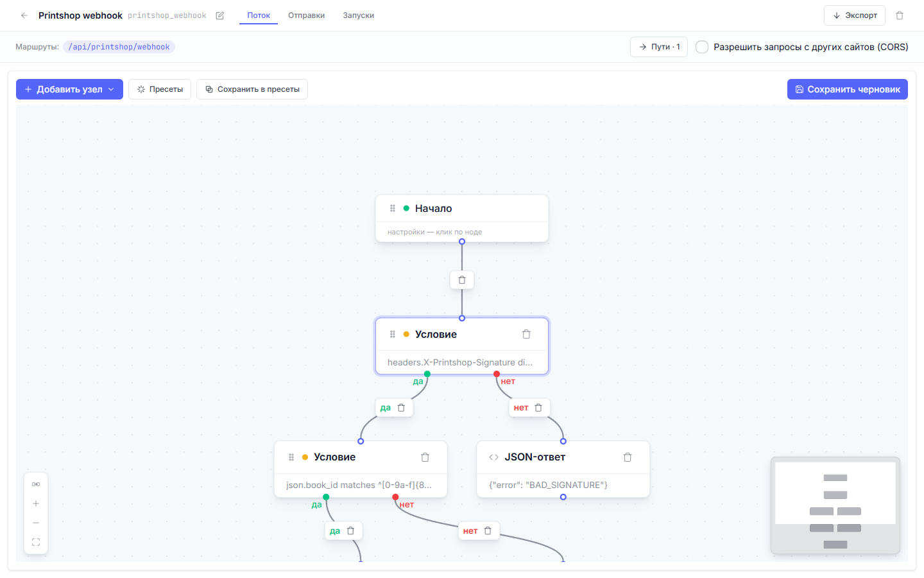Enable the CORS requests toggle

click(702, 47)
